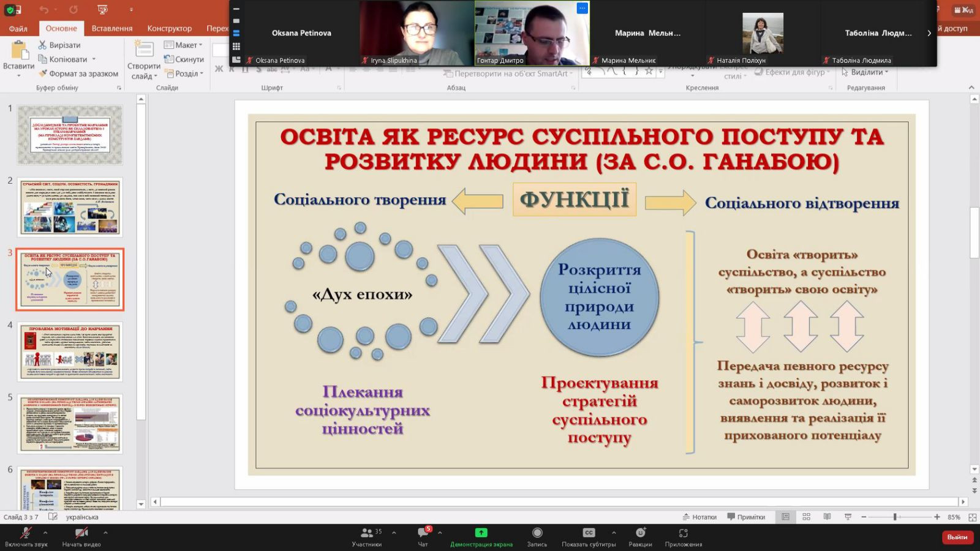Switch to slide sorter view icon
980x551 pixels.
pyautogui.click(x=806, y=517)
